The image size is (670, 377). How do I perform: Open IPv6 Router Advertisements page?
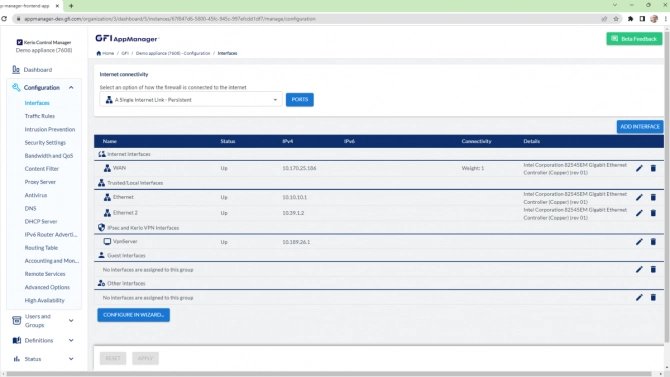pos(51,234)
